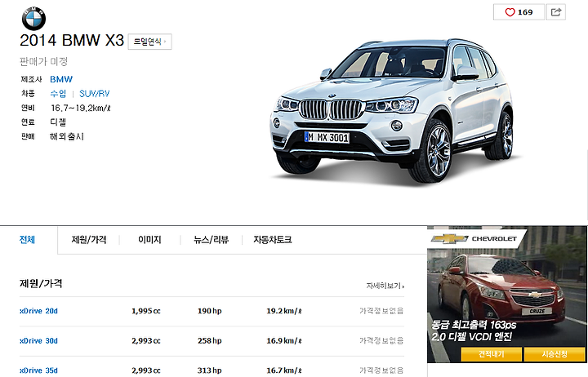Expand 자세히보기 details arrow link
Image resolution: width=588 pixels, height=377 pixels.
click(x=385, y=286)
